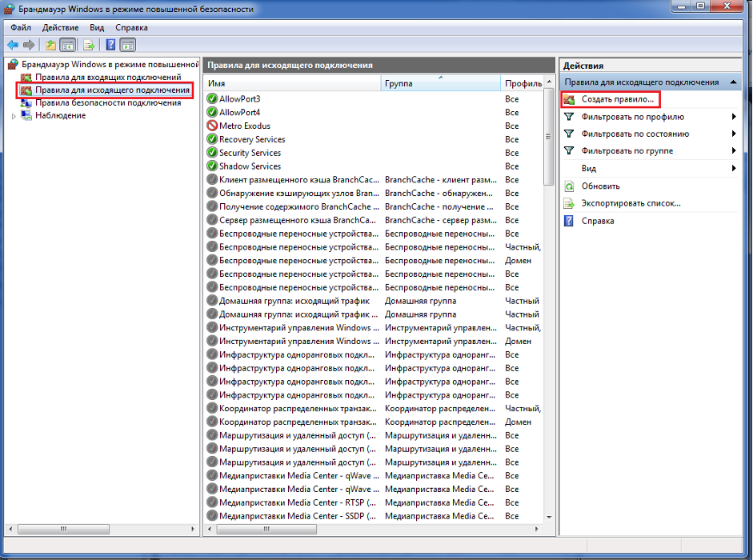The image size is (753, 560).
Task: Collapse the Правила для исходящего подключения actions section
Action: [x=734, y=82]
